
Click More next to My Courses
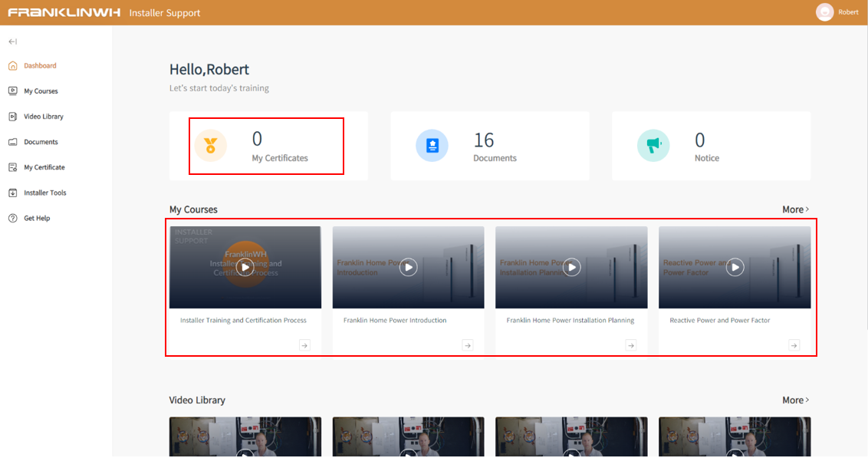pyautogui.click(x=795, y=209)
